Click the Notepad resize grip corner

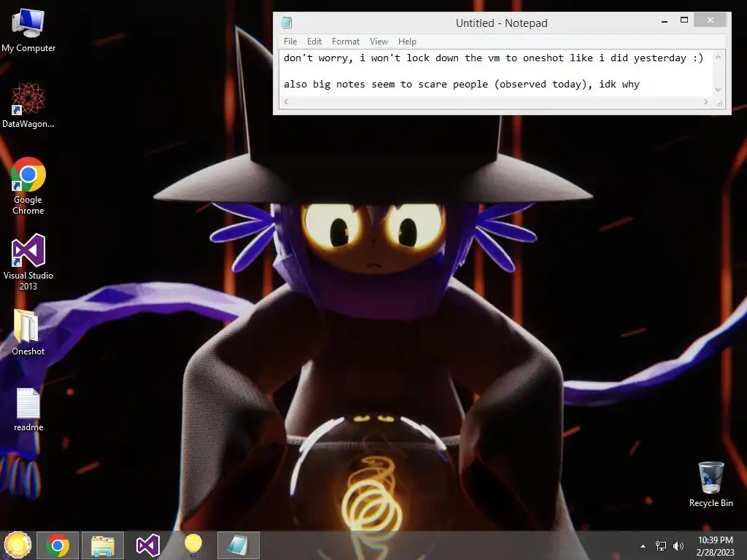coord(719,102)
